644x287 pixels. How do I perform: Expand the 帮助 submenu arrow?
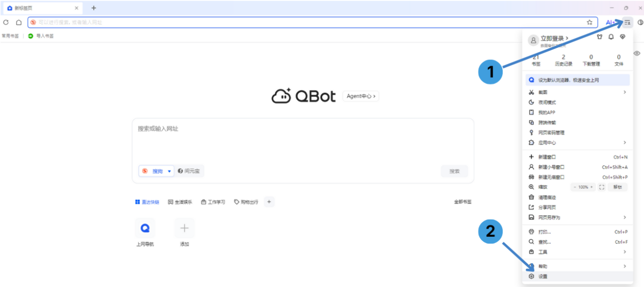click(x=625, y=266)
